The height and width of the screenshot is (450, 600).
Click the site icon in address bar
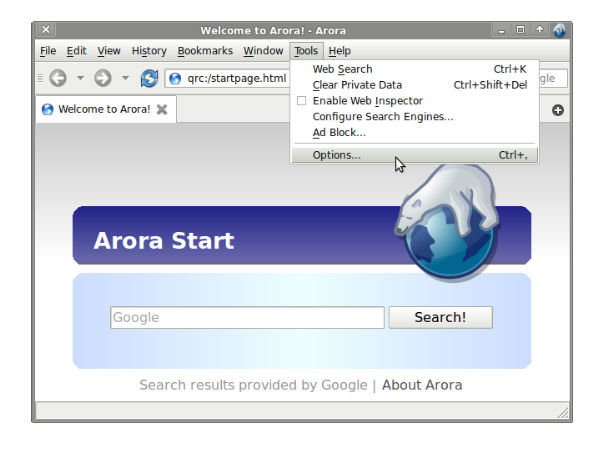point(176,78)
